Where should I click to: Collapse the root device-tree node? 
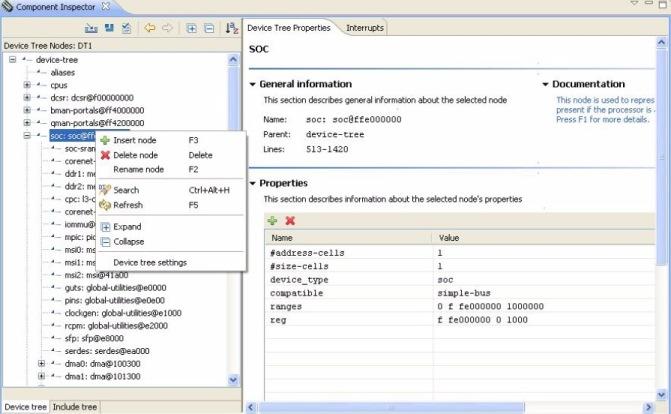click(x=12, y=59)
